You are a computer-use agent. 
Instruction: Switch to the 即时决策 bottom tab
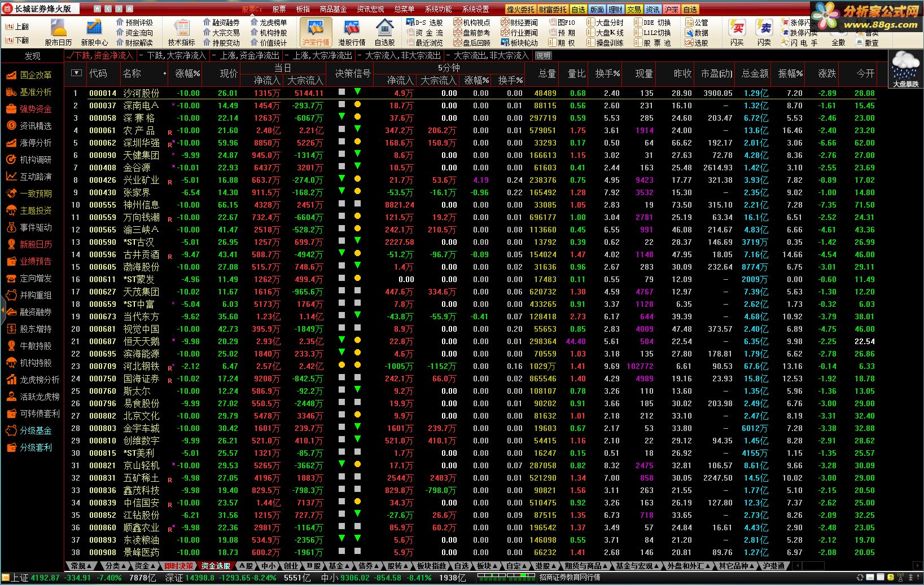(x=179, y=566)
